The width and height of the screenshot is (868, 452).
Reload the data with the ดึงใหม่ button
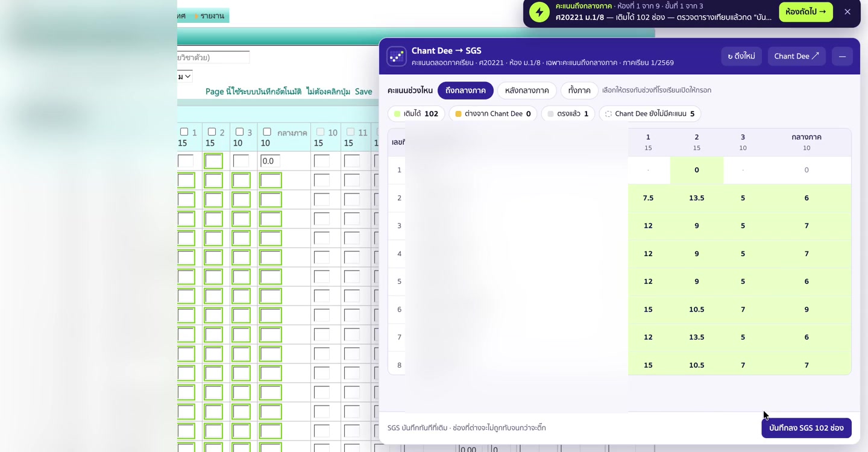pyautogui.click(x=741, y=56)
